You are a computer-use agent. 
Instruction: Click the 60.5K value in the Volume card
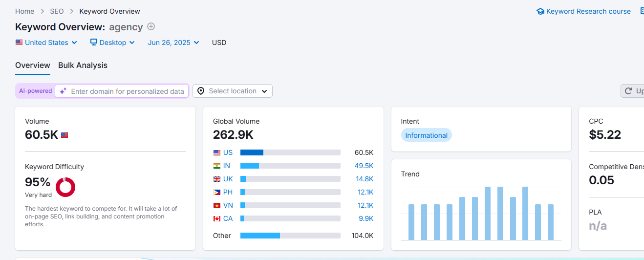42,135
